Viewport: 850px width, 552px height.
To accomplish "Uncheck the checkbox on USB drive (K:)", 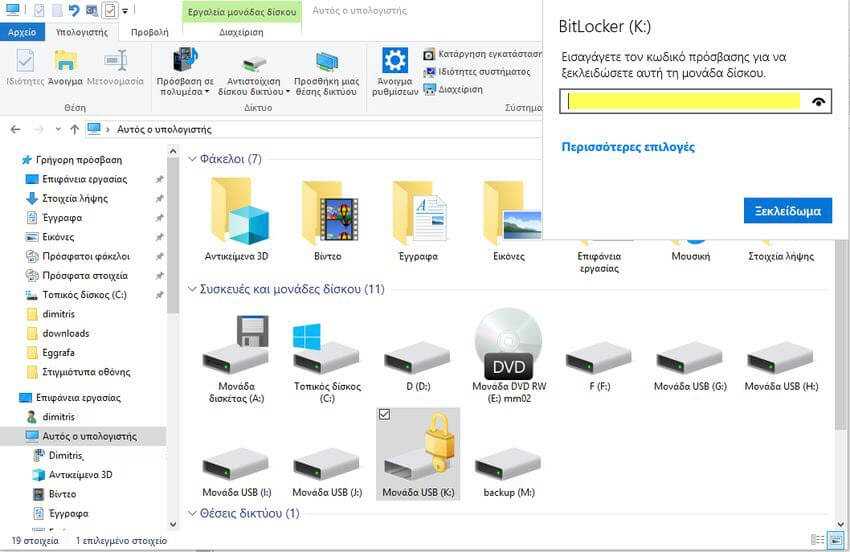I will click(x=384, y=415).
